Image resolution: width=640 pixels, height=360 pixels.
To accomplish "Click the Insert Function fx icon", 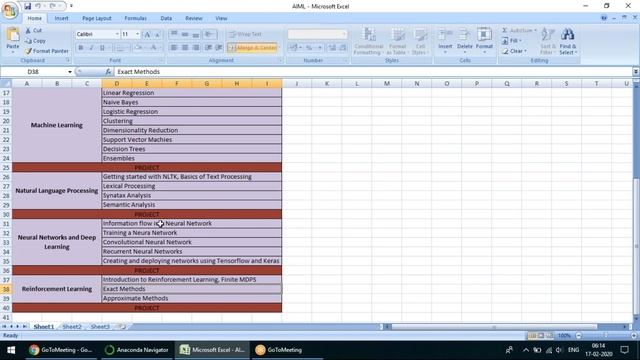I will (108, 71).
